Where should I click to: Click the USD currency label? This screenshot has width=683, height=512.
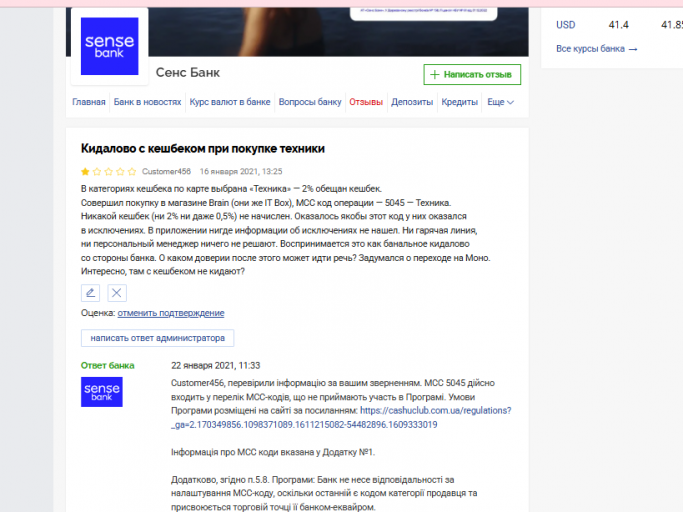(x=565, y=25)
